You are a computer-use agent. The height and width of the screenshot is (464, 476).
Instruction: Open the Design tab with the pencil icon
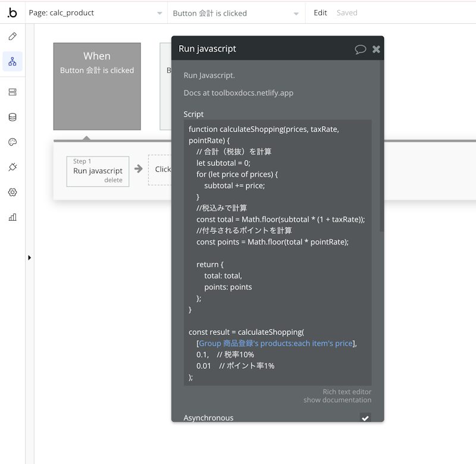coord(12,36)
